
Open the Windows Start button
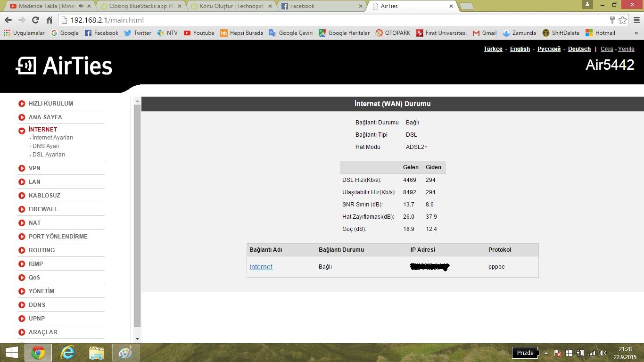[11, 353]
